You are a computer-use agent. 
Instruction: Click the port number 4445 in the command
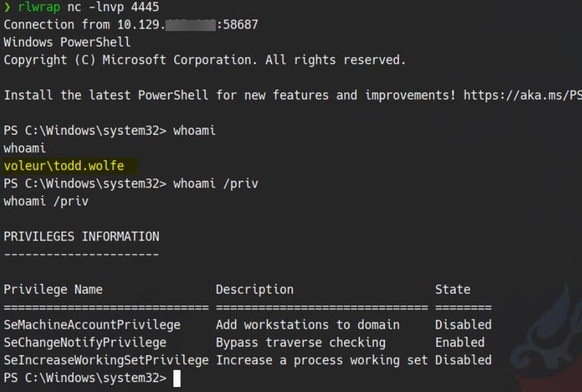point(145,7)
